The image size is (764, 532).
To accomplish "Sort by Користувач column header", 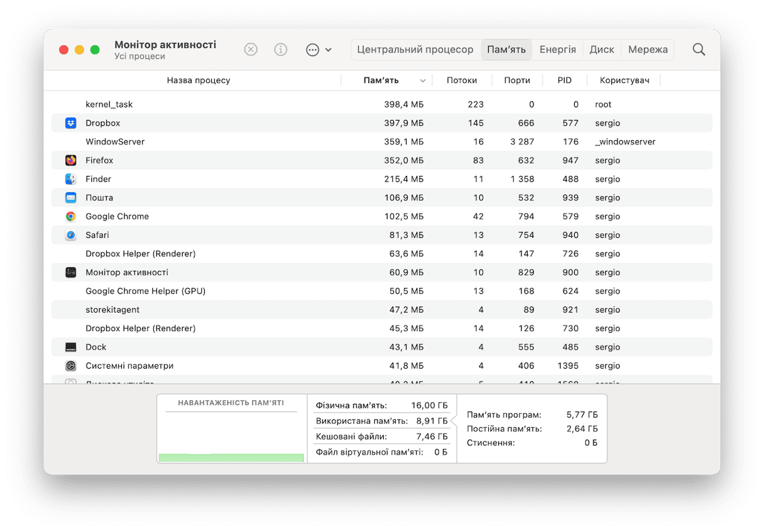I will (624, 80).
